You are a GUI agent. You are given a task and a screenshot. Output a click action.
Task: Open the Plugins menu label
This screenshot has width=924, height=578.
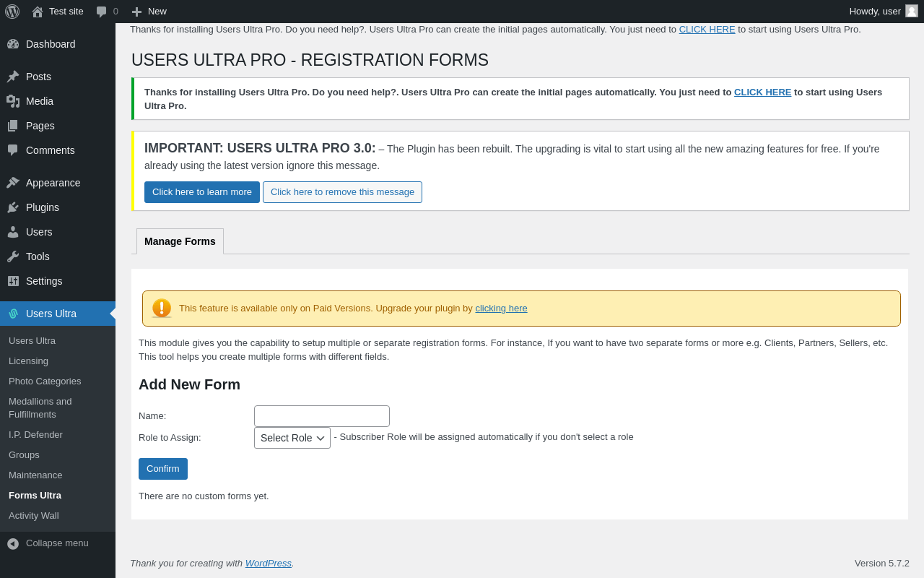tap(43, 207)
